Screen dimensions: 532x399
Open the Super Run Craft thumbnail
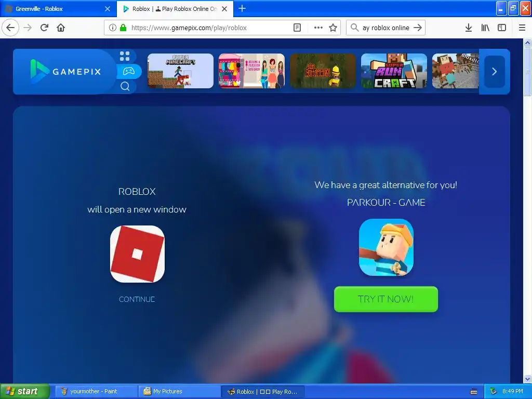coord(394,71)
